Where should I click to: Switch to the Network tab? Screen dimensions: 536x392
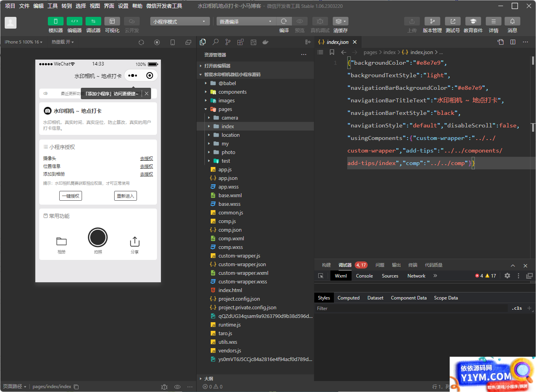click(416, 276)
